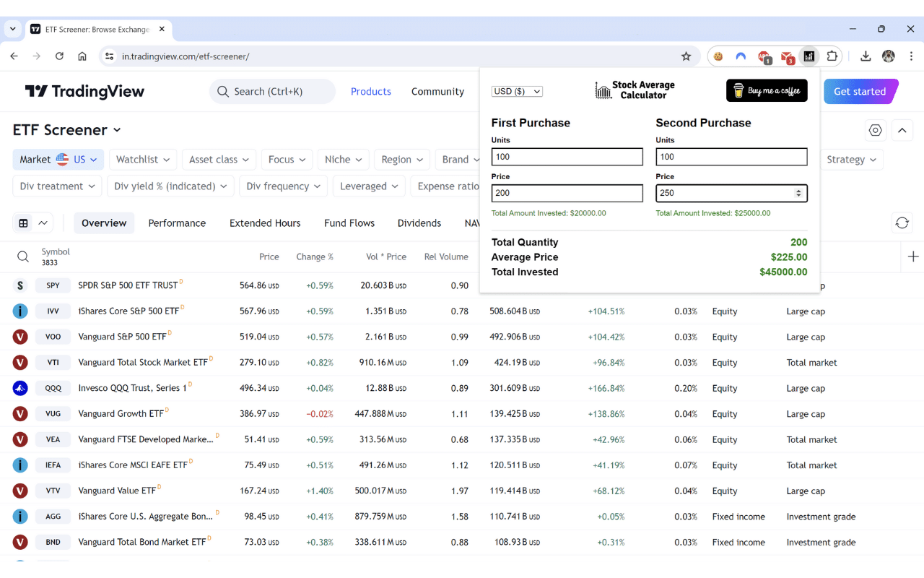Open the Leveraged filter dropdown

tap(369, 186)
